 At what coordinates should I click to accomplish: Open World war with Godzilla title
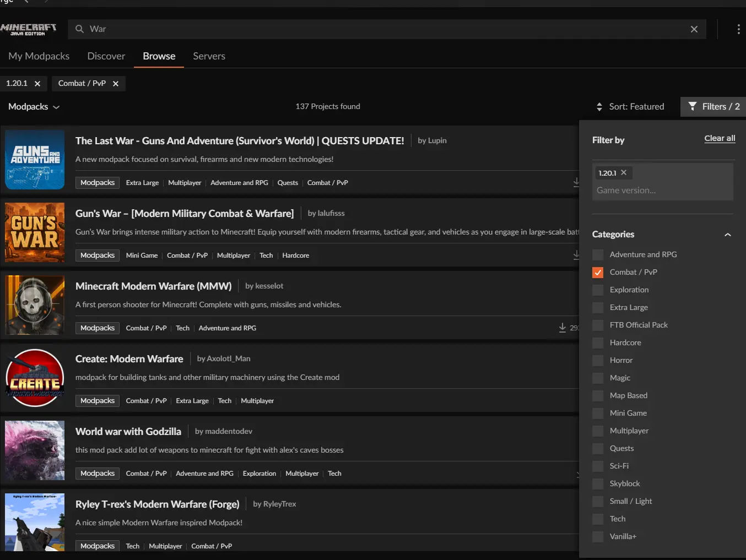tap(128, 432)
